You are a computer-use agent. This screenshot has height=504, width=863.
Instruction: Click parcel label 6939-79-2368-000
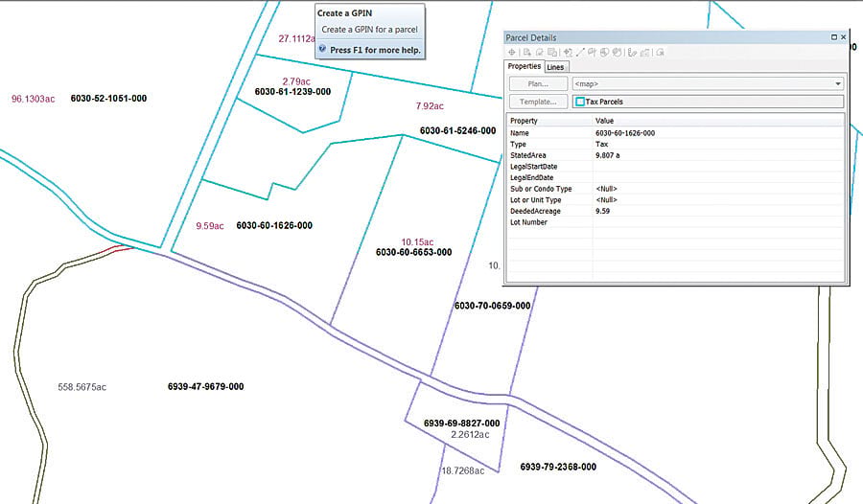pos(558,467)
